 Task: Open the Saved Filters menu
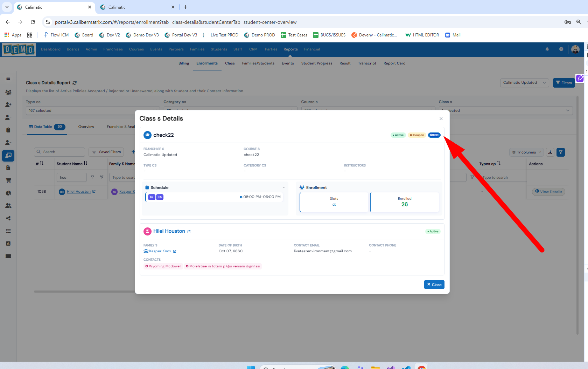(106, 152)
